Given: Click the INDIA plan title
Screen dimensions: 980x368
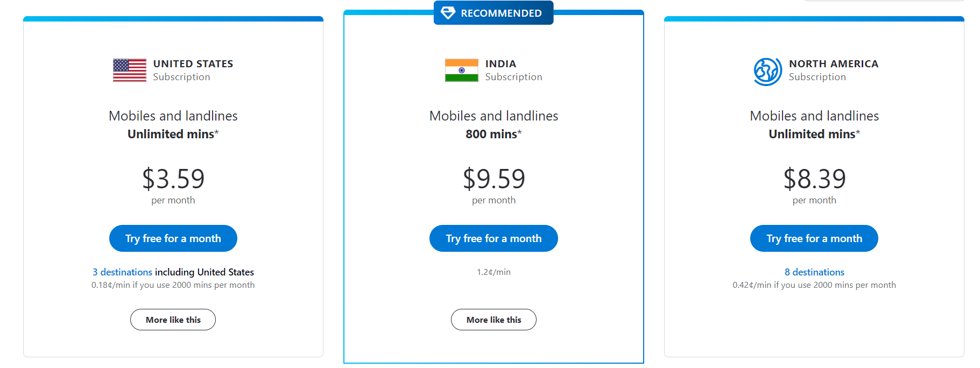Looking at the screenshot, I should pyautogui.click(x=500, y=63).
